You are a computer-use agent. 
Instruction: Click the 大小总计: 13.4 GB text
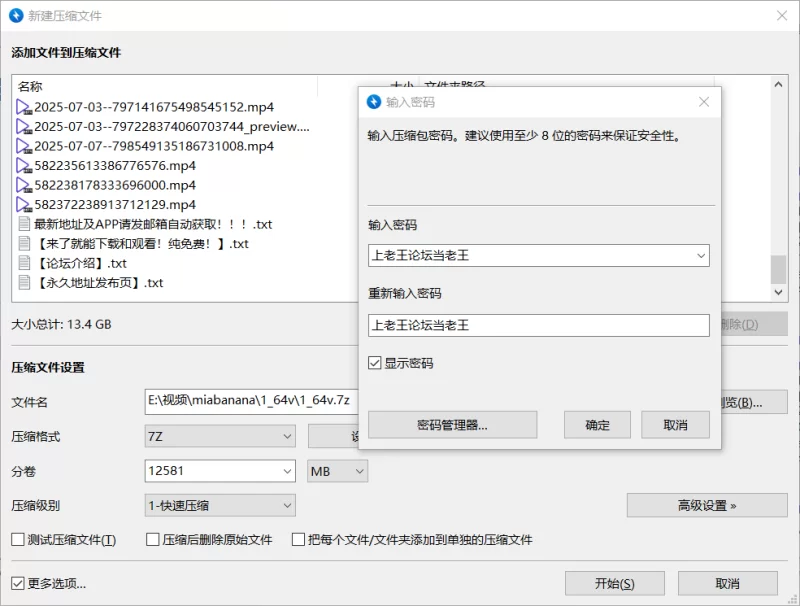click(x=61, y=324)
